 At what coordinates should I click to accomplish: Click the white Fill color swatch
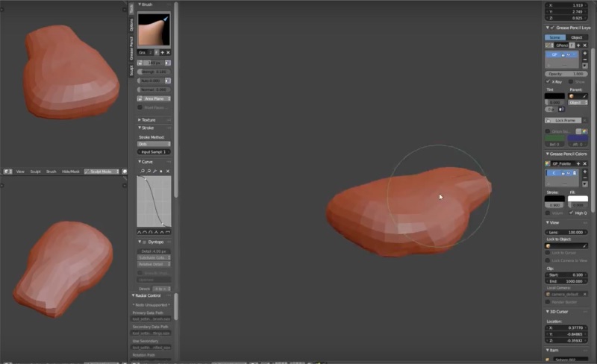tap(578, 198)
